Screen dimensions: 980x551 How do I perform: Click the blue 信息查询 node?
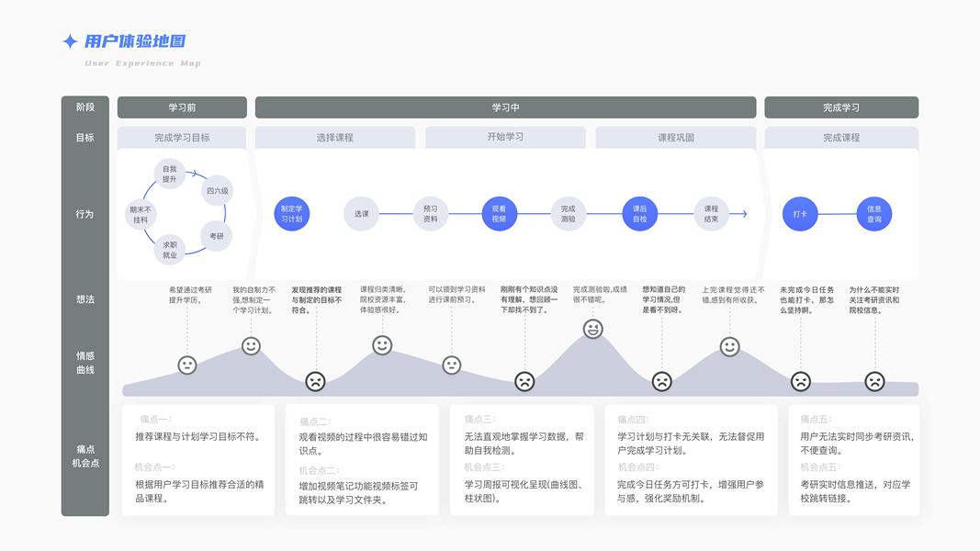pyautogui.click(x=874, y=214)
